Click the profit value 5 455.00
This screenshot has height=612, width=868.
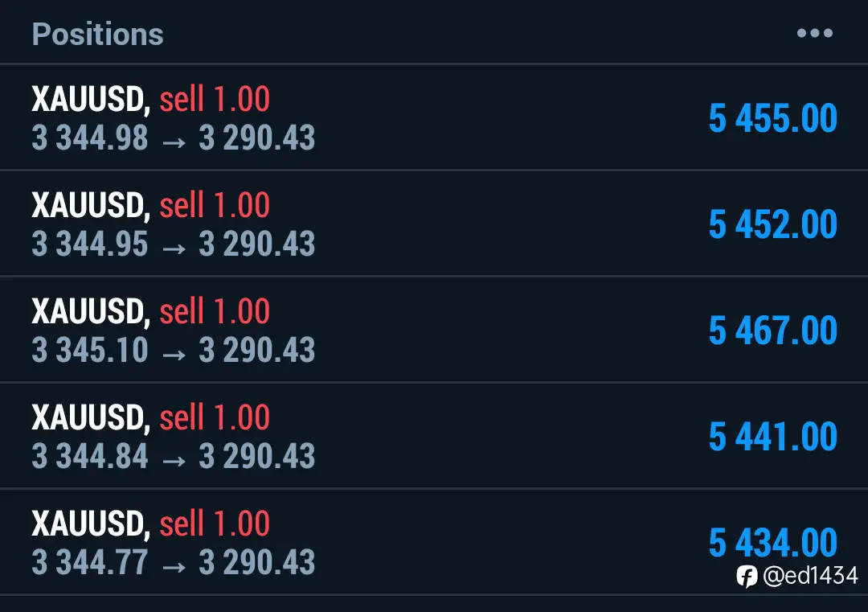(773, 118)
